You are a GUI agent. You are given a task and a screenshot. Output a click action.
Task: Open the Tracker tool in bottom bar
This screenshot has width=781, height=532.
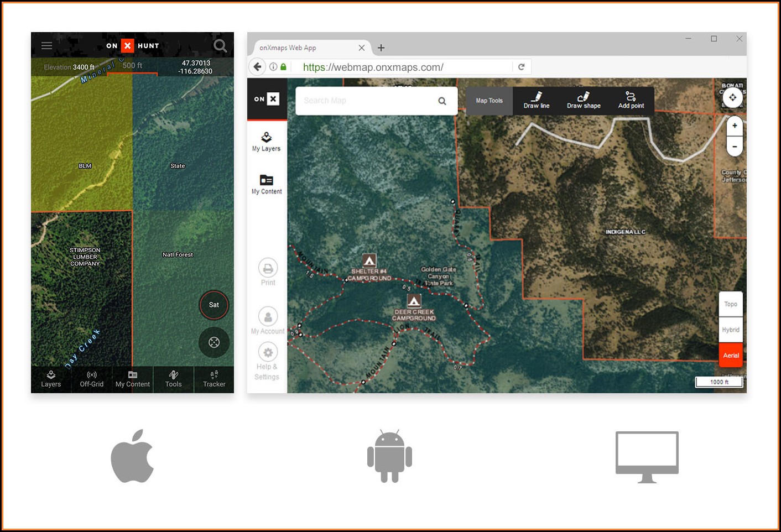pos(214,379)
